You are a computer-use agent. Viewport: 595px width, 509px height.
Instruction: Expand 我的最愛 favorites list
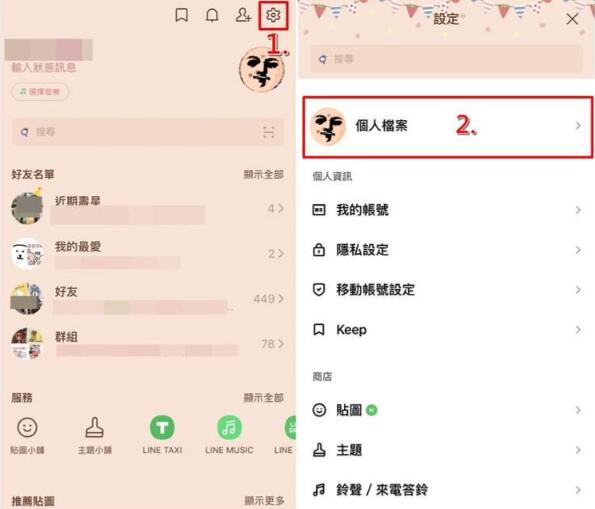147,254
